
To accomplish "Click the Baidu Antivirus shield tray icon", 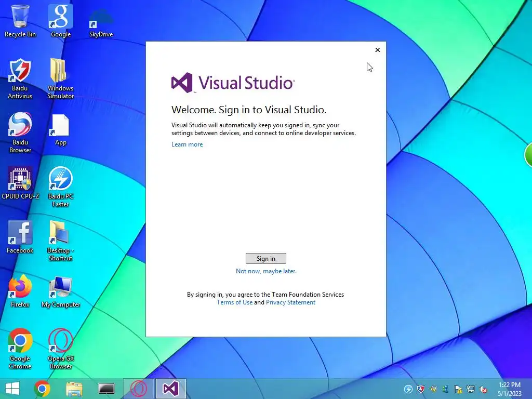I will point(421,389).
